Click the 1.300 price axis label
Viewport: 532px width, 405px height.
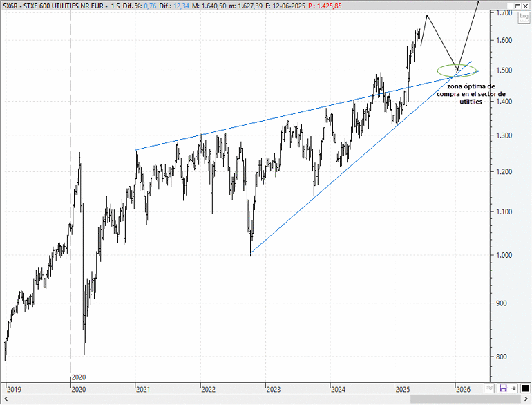coord(504,135)
